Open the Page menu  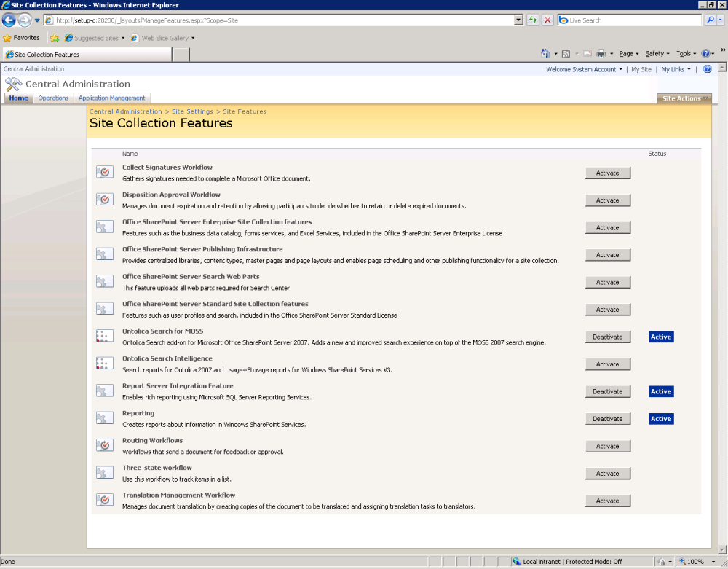pos(629,53)
